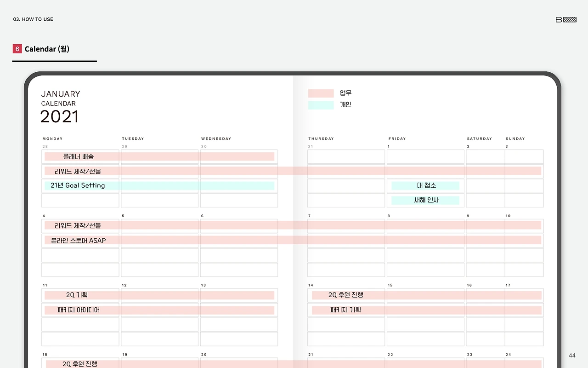Select the "2Q 기획" event
The height and width of the screenshot is (368, 588).
[159, 295]
